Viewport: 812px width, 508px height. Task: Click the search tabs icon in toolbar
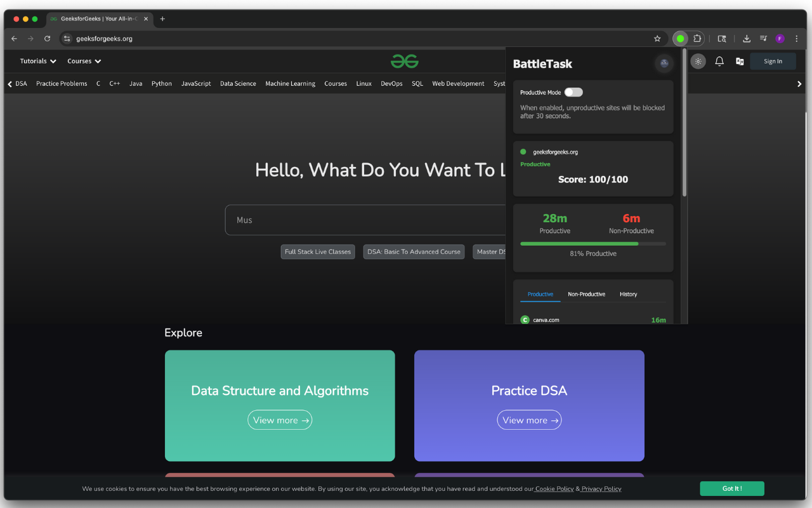tap(722, 39)
